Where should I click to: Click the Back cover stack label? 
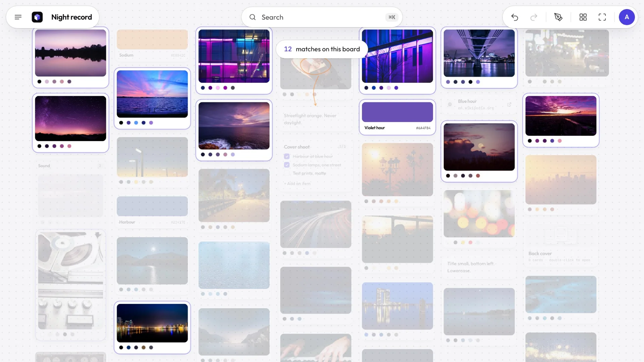(540, 253)
